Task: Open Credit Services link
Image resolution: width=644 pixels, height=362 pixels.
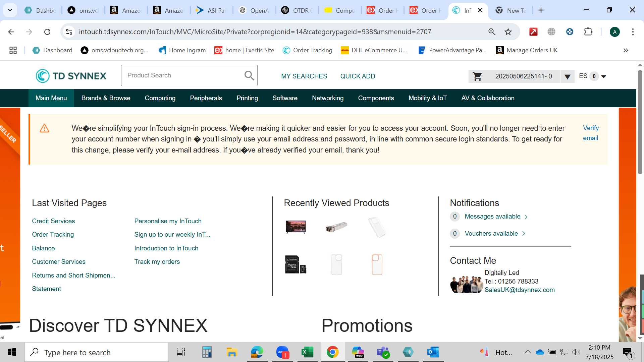Action: coord(53,221)
